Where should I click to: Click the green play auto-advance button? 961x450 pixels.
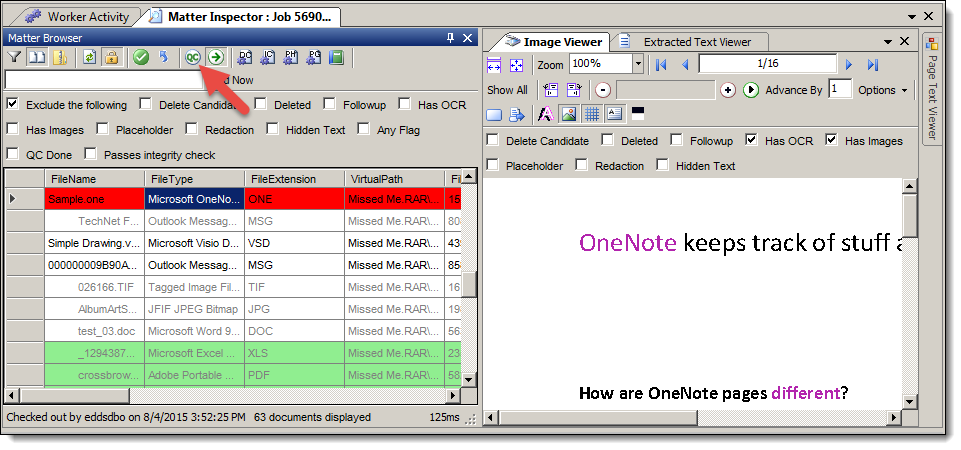click(x=751, y=90)
